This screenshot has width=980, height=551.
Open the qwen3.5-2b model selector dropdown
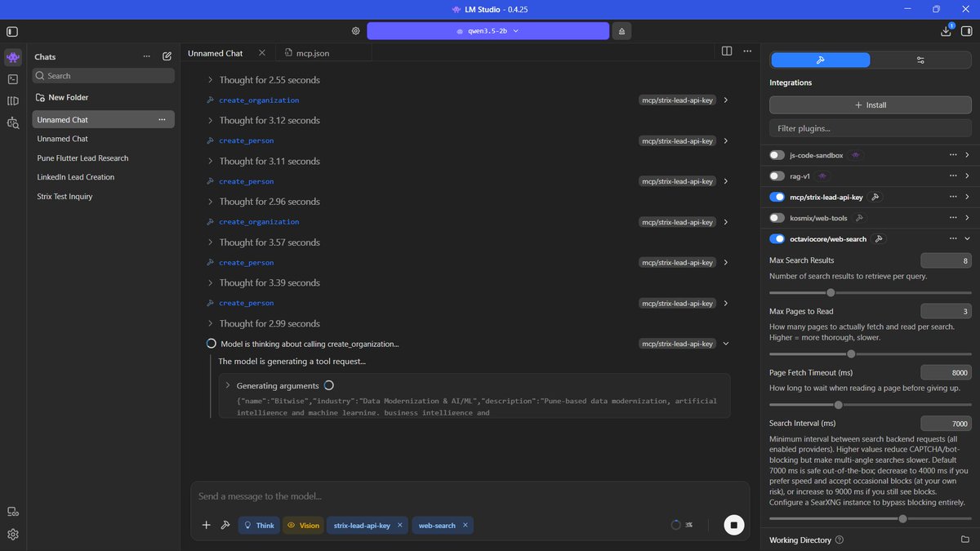click(488, 31)
